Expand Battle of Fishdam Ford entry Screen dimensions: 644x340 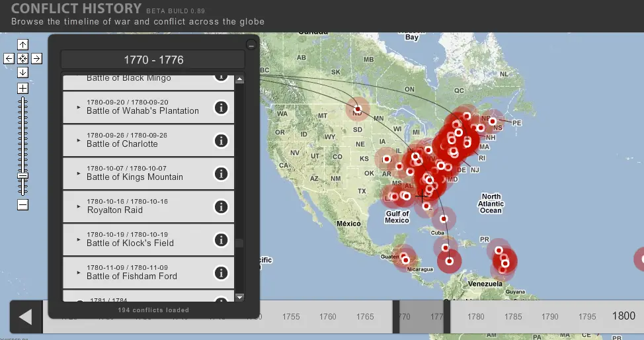pyautogui.click(x=79, y=273)
